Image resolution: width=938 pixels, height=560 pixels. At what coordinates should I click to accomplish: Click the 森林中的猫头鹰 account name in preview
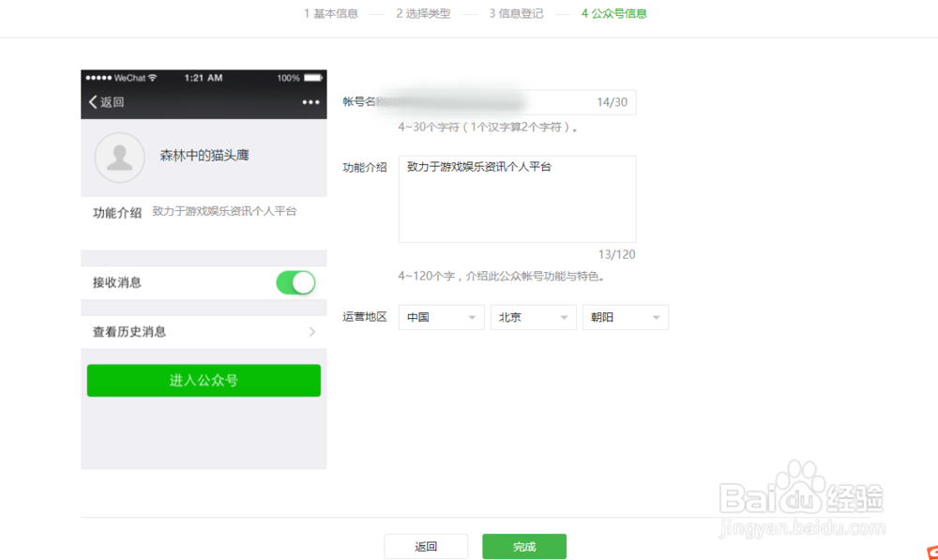tap(204, 156)
